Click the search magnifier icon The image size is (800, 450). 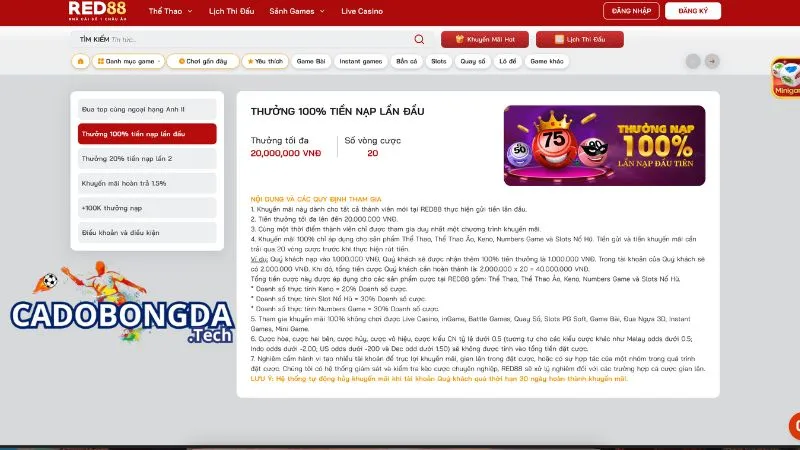pyautogui.click(x=419, y=39)
